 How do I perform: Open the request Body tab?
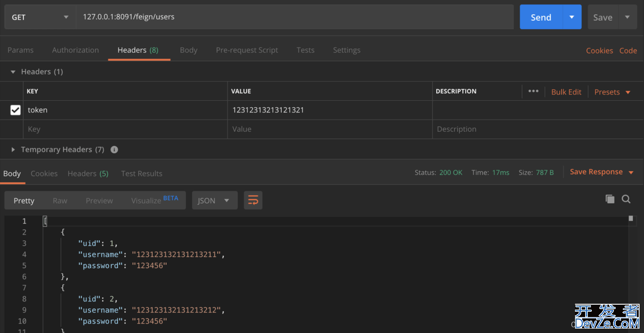pos(188,50)
